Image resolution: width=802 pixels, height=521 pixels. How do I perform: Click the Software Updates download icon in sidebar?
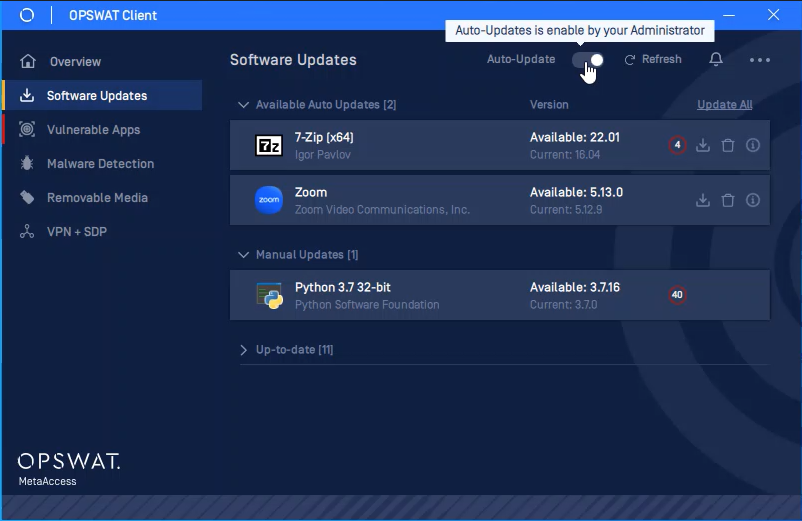pyautogui.click(x=27, y=95)
